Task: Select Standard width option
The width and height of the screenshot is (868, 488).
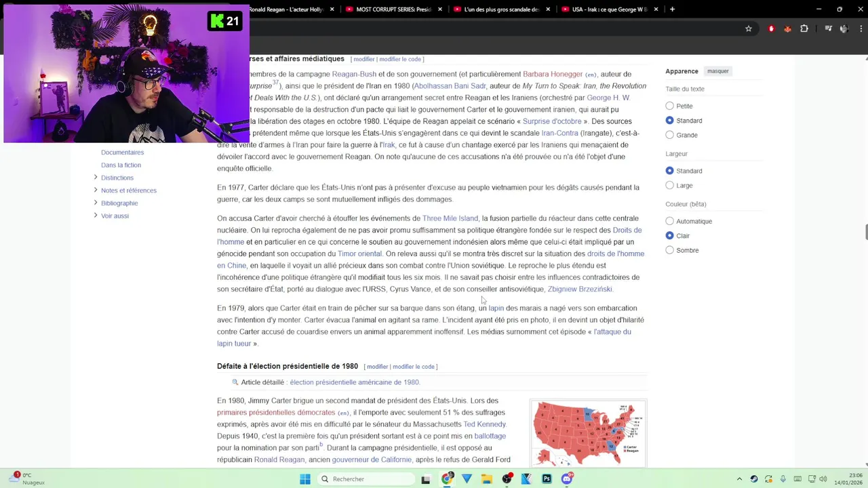Action: (x=669, y=171)
